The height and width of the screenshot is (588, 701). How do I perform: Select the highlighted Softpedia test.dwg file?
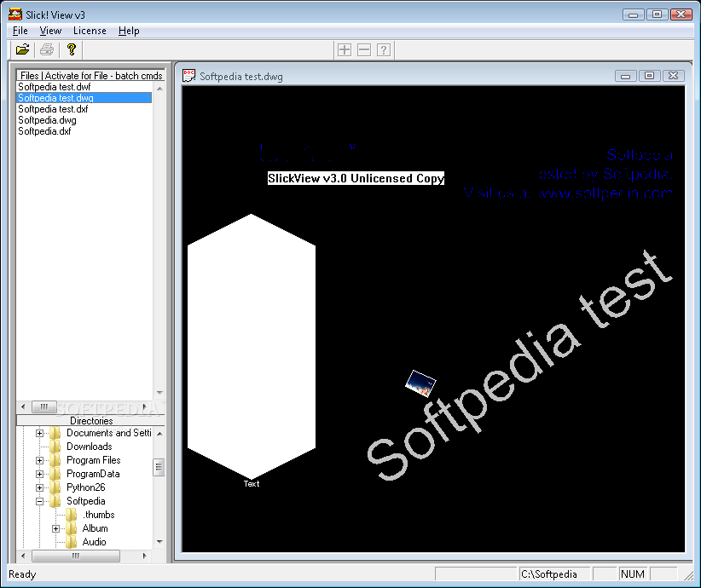[x=84, y=98]
